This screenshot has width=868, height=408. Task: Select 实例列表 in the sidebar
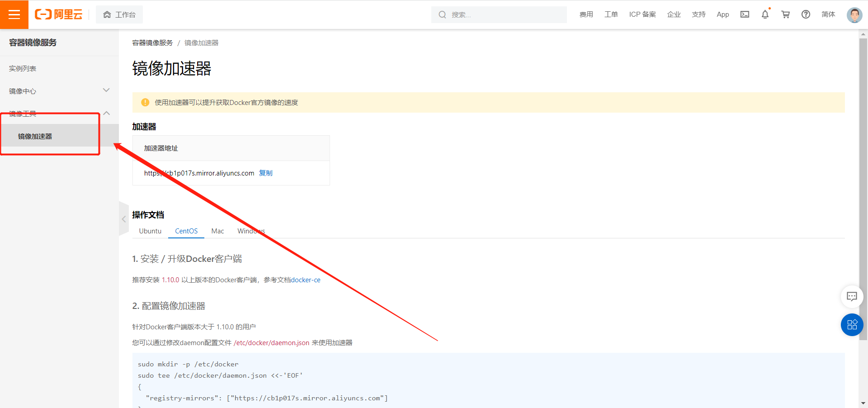(23, 68)
